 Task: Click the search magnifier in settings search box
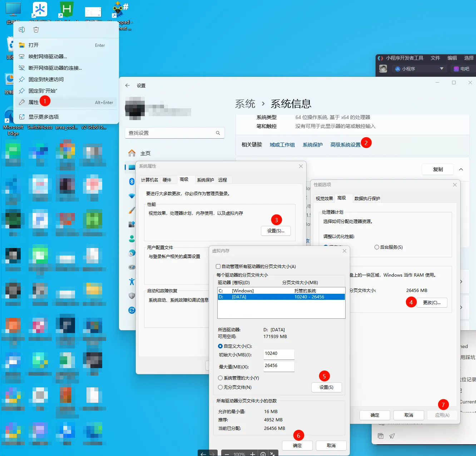218,133
